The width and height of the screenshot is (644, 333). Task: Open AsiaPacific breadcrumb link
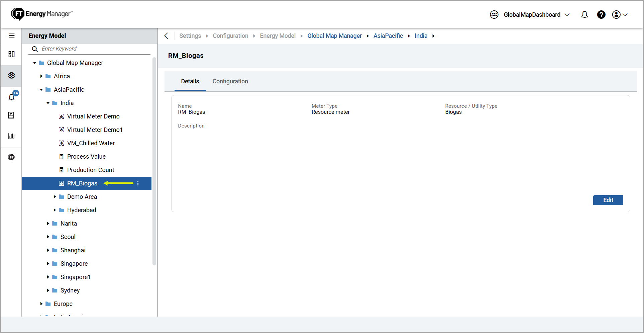tap(388, 36)
